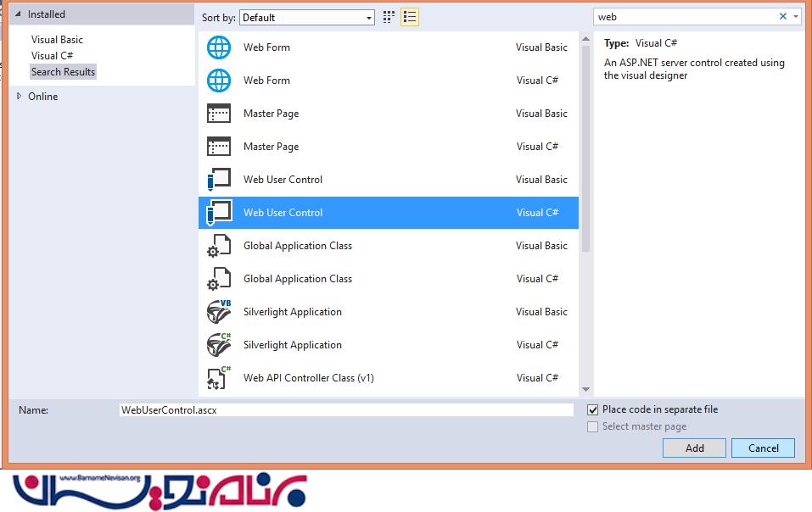Select Silverlight Application labeled Visual C#
812x512 pixels.
[x=389, y=345]
